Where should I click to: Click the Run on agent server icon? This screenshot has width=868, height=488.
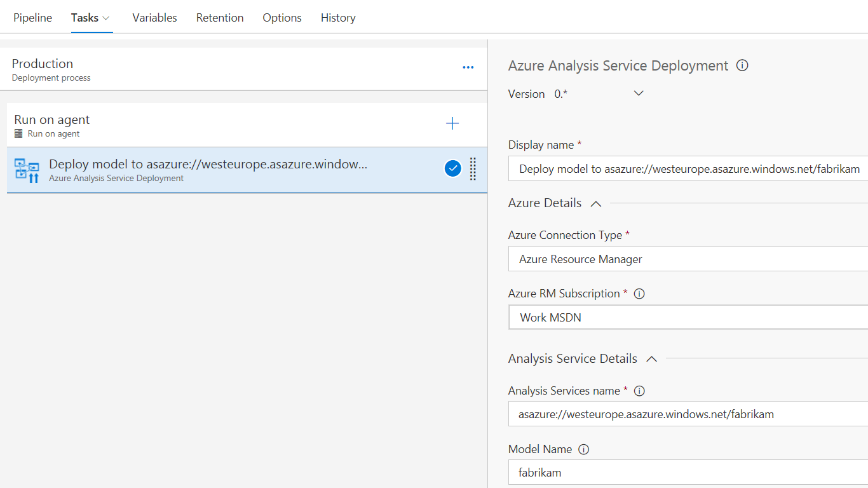point(19,134)
